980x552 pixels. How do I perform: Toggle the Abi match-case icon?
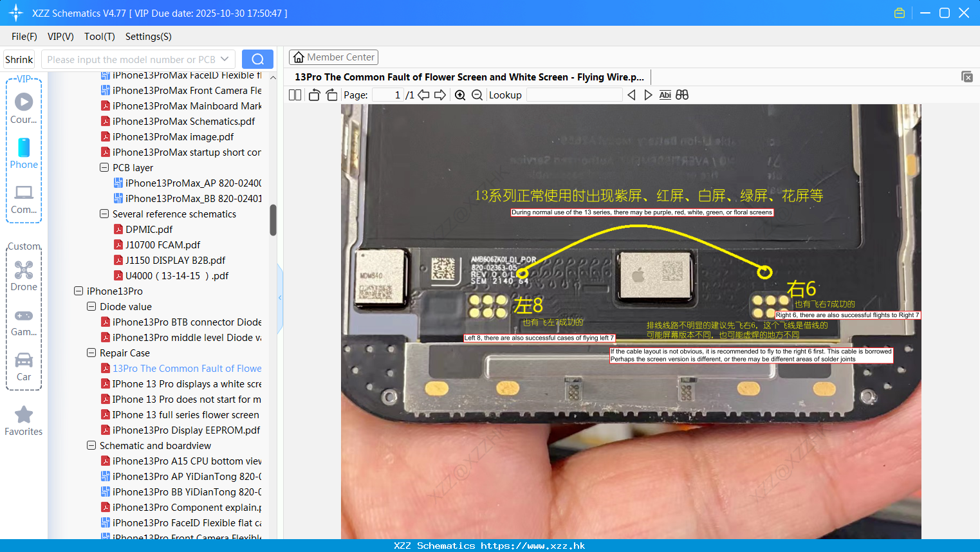click(x=665, y=95)
